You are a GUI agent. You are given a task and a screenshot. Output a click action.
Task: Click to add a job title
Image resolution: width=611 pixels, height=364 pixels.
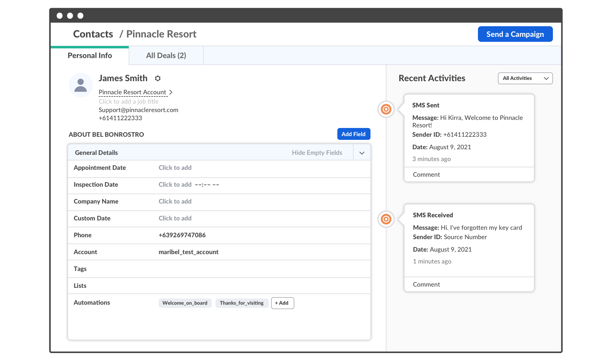click(128, 101)
